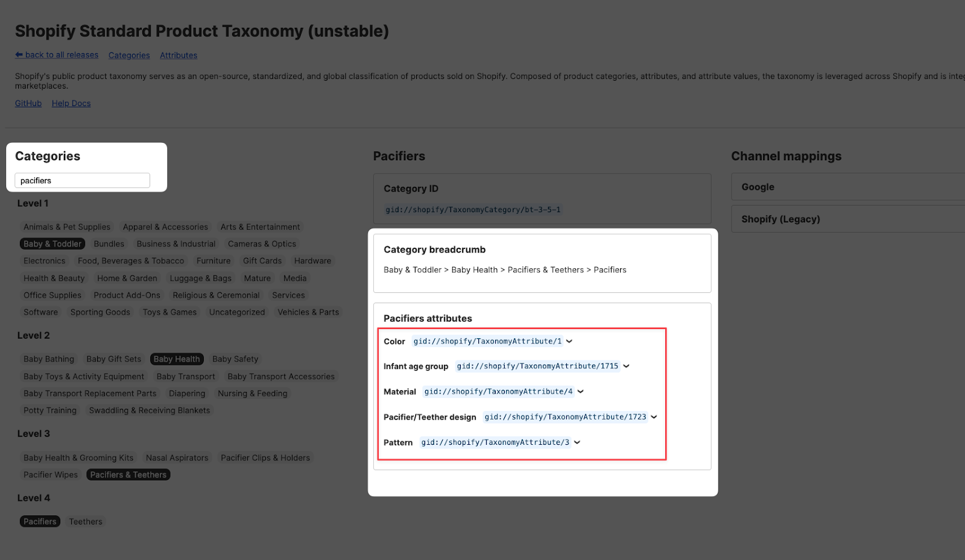Click the back to all releases arrow link

[57, 55]
